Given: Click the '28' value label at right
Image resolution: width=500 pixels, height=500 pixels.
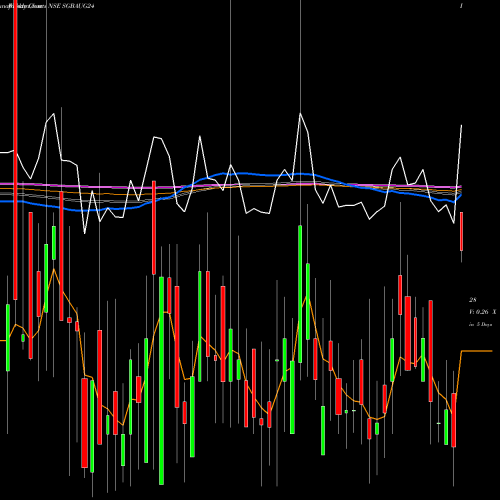Looking at the screenshot, I should point(473,300).
